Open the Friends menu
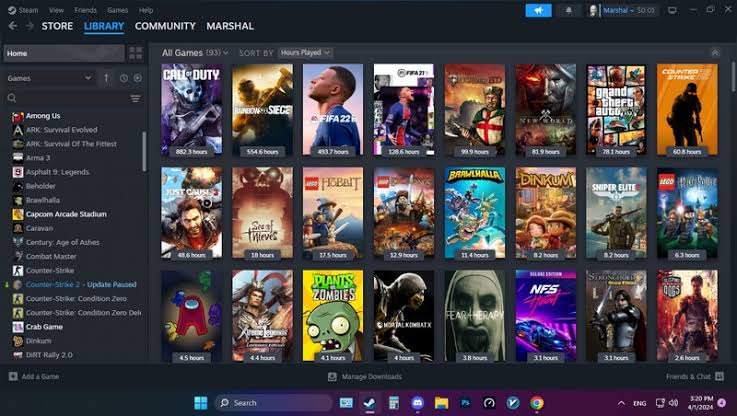 [x=86, y=10]
